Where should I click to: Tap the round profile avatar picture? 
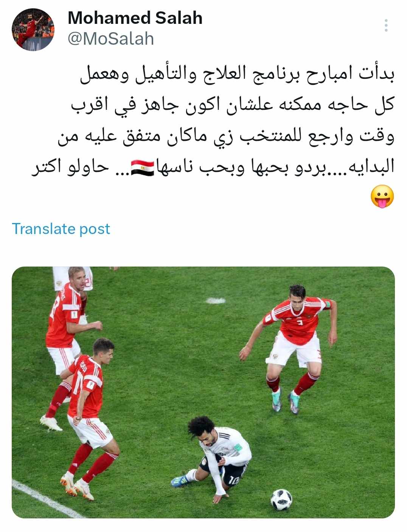(33, 30)
